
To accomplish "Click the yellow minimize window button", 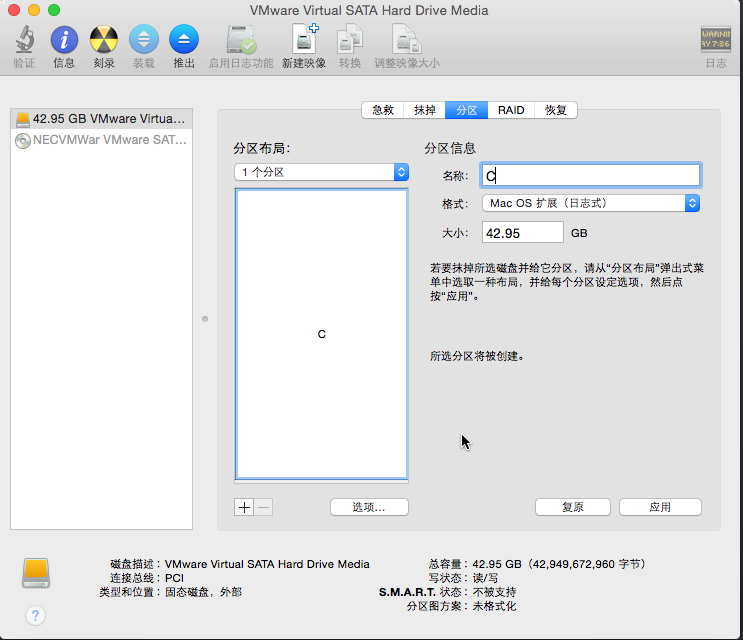I will pyautogui.click(x=34, y=10).
